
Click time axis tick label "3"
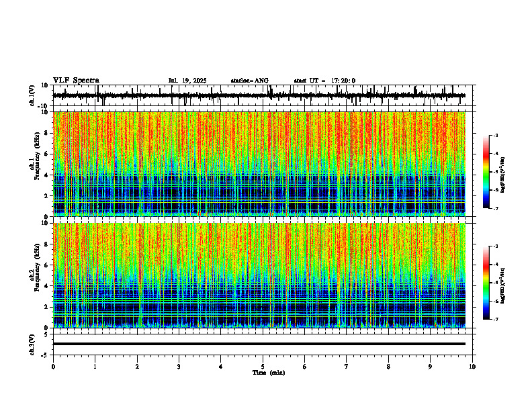point(179,367)
